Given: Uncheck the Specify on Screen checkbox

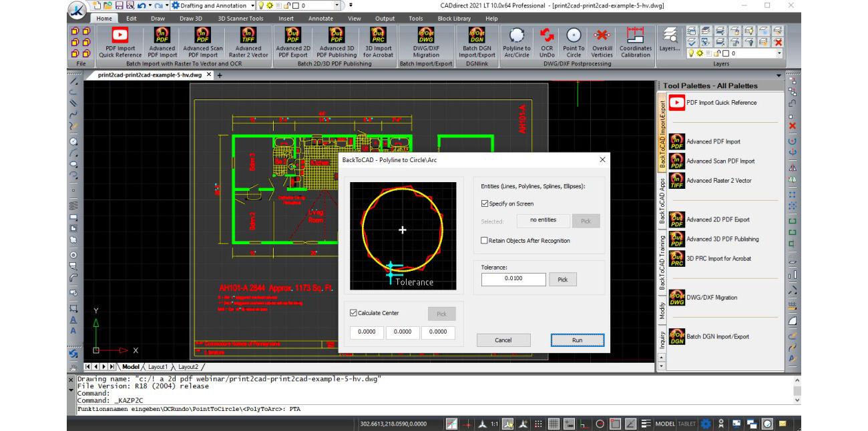Looking at the screenshot, I should [485, 203].
